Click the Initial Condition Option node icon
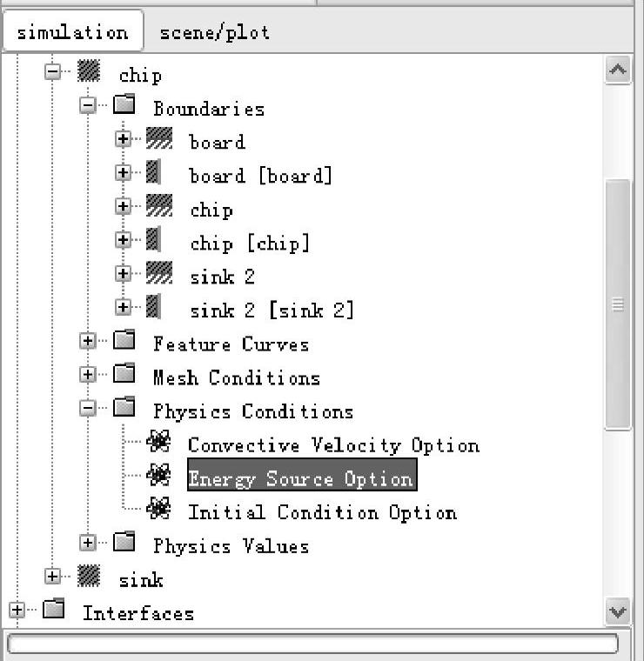 pos(158,509)
